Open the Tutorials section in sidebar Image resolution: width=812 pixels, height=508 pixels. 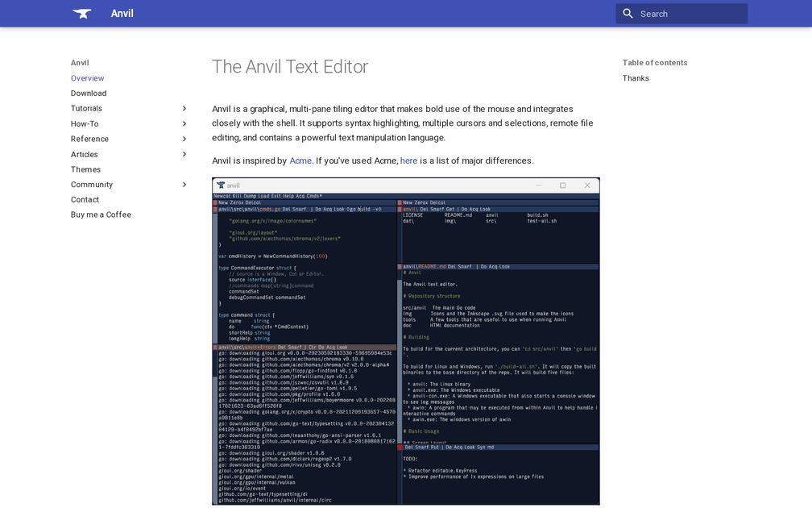point(86,108)
